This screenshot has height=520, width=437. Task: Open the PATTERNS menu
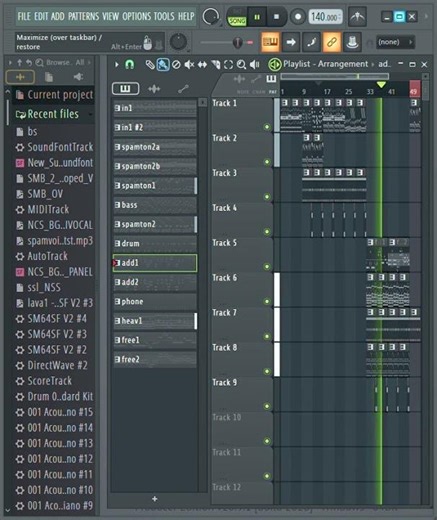[x=83, y=16]
